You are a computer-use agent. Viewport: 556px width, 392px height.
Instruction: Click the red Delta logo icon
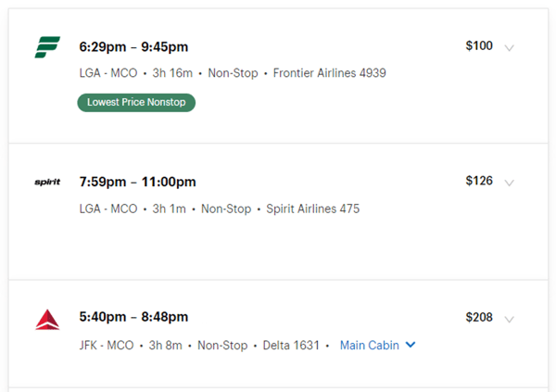point(47,320)
